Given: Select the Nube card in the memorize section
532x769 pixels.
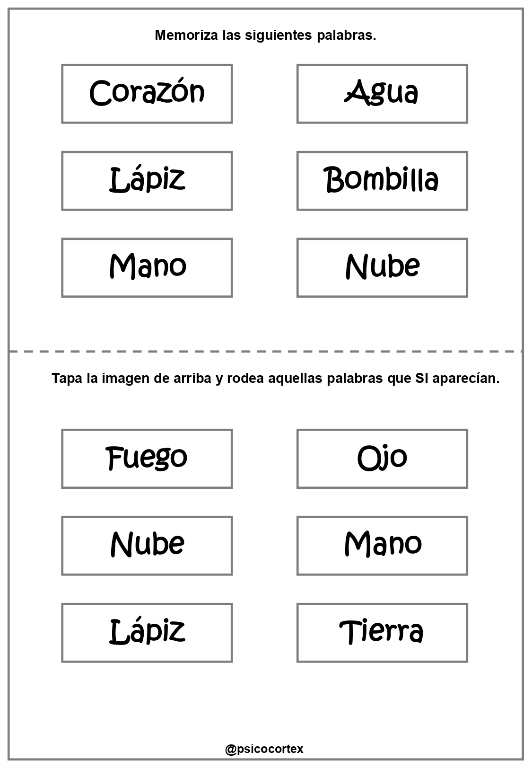Looking at the screenshot, I should pyautogui.click(x=382, y=268).
